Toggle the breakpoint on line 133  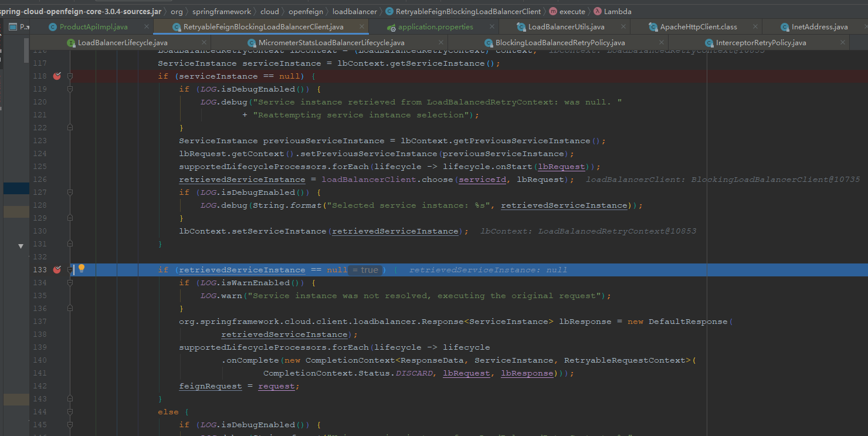click(x=56, y=269)
